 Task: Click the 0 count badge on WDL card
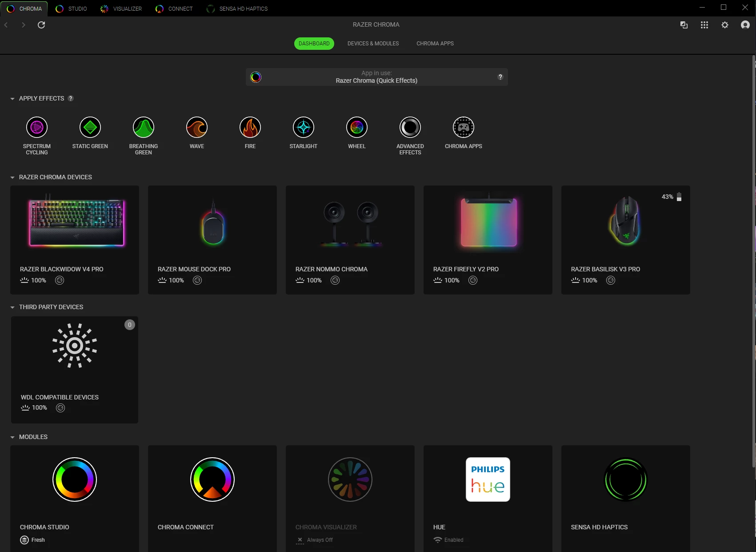[x=130, y=325]
